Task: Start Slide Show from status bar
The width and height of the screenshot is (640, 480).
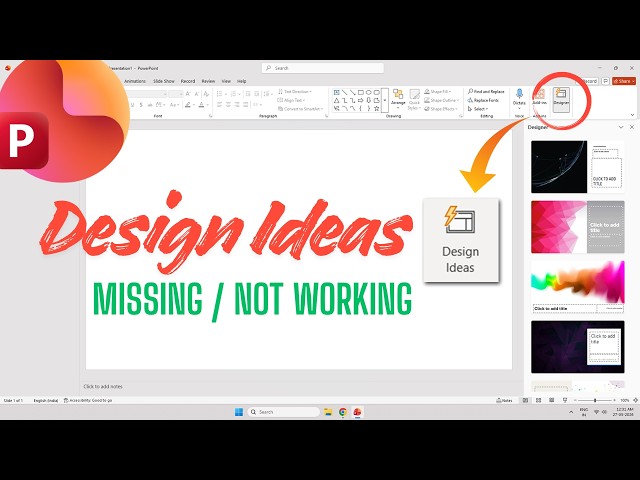Action: tap(564, 400)
